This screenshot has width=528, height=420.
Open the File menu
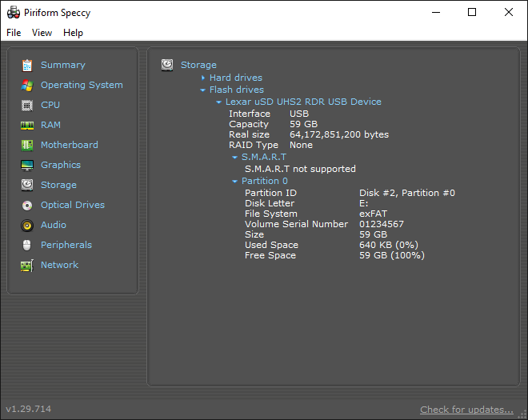[14, 33]
